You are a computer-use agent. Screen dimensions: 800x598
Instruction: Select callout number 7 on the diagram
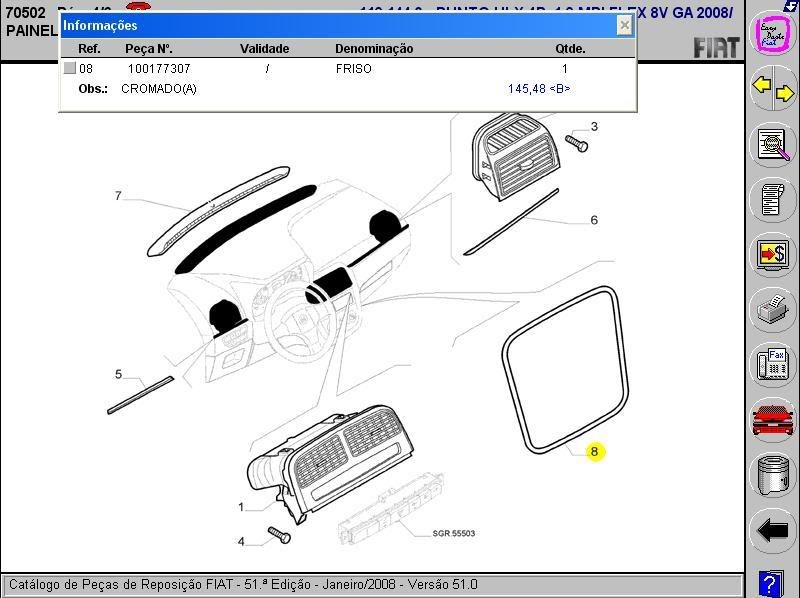click(x=118, y=195)
